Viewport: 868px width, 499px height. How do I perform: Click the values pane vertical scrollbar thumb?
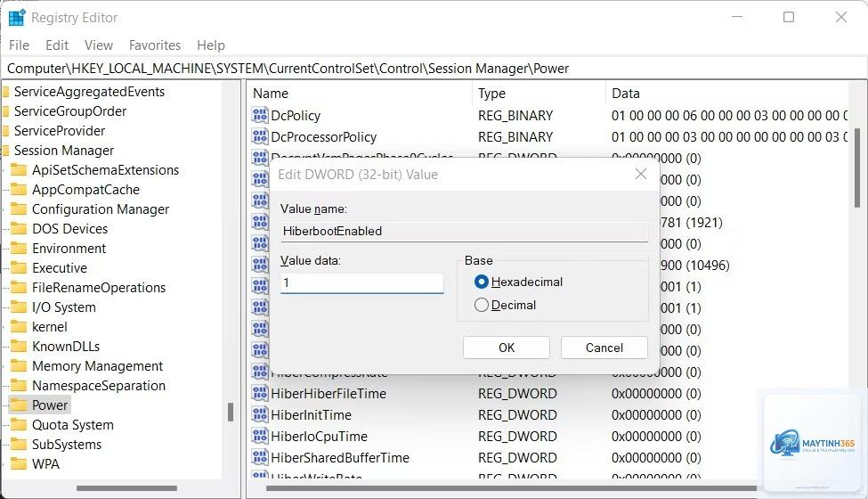857,168
